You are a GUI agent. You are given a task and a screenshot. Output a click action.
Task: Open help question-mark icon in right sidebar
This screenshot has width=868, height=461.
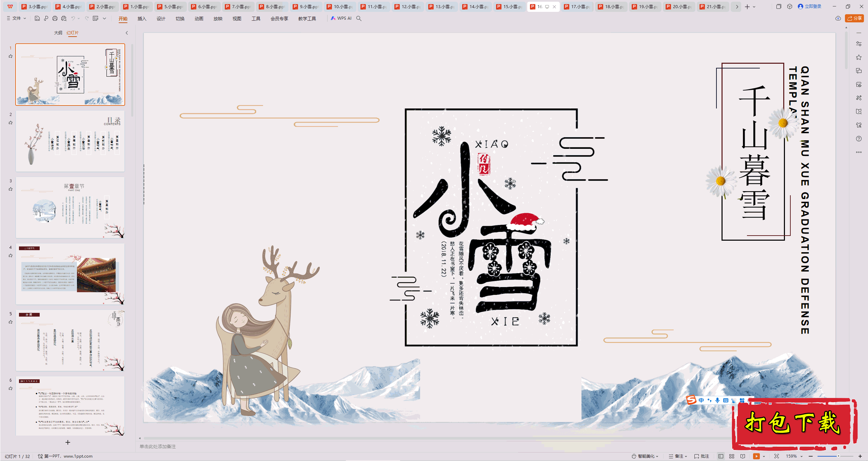859,139
